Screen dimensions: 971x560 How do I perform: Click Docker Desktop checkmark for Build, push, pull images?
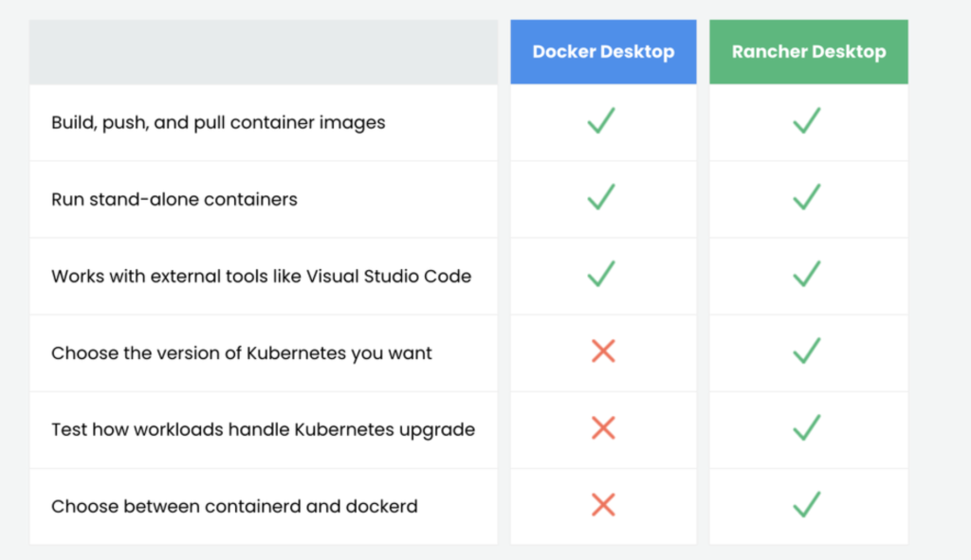(601, 121)
